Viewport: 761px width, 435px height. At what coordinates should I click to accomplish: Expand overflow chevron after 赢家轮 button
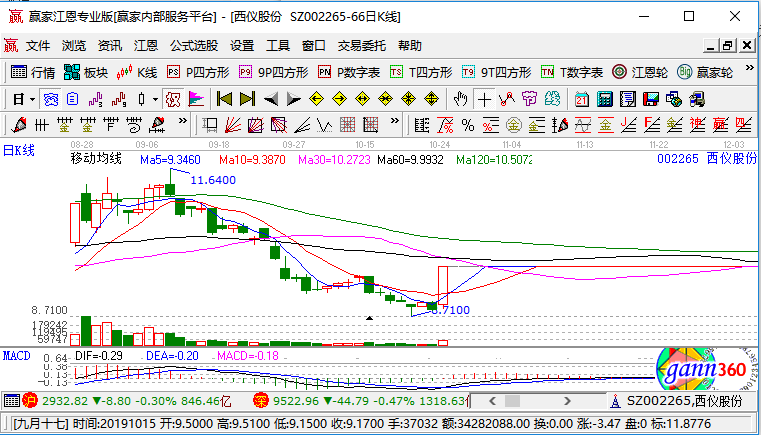coord(748,67)
